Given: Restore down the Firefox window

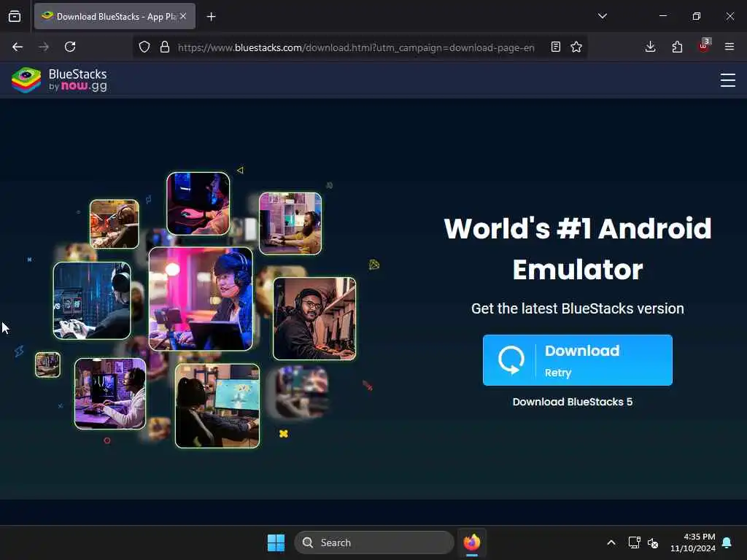Looking at the screenshot, I should coord(697,16).
